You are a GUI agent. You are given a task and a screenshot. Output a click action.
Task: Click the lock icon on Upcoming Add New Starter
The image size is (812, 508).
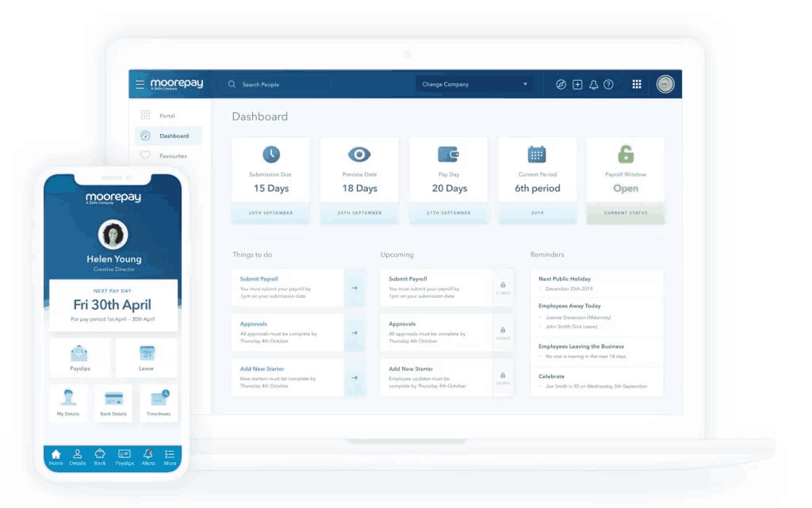coord(503,375)
